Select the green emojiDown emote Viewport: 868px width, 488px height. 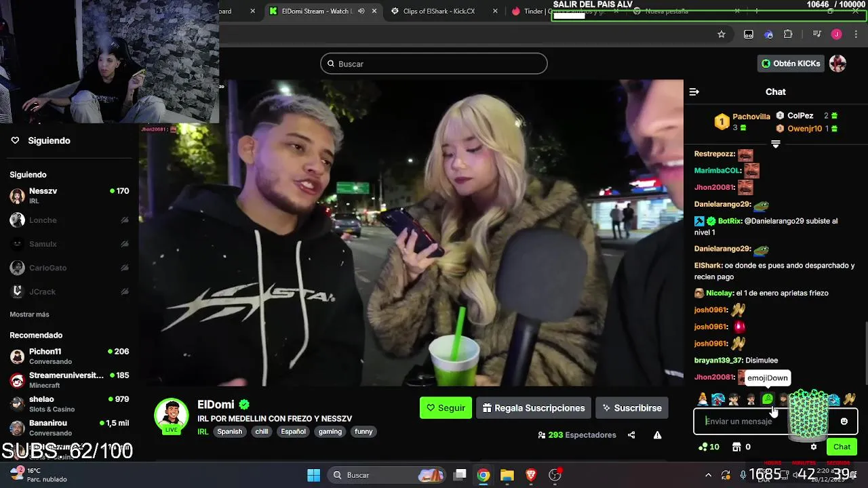click(767, 399)
